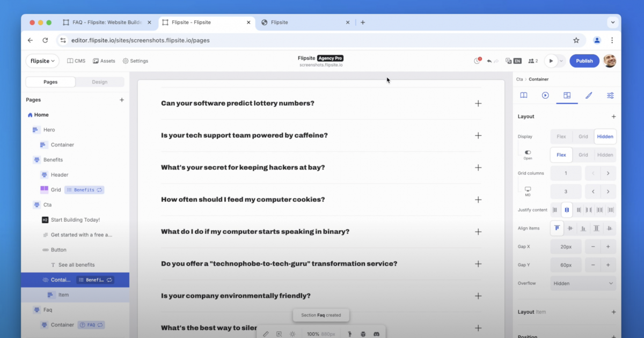The height and width of the screenshot is (338, 644).
Task: Open the content book icon tab
Action: tap(524, 95)
